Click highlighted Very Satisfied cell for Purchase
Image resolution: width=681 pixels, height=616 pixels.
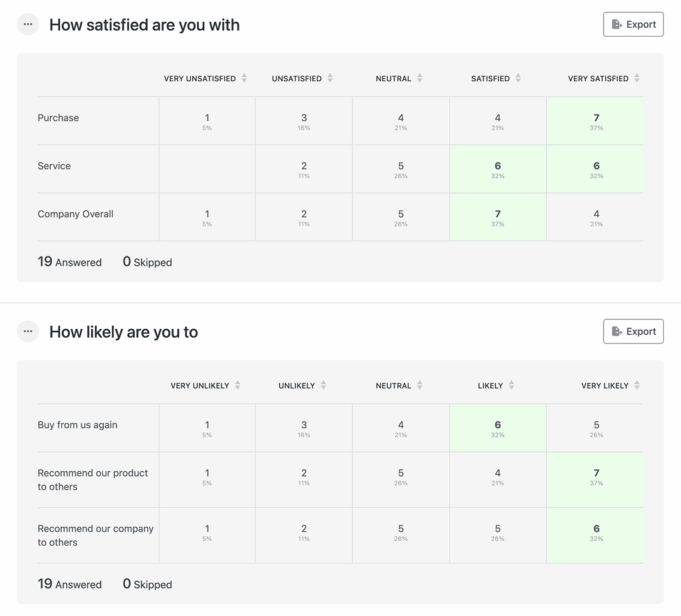[596, 122]
